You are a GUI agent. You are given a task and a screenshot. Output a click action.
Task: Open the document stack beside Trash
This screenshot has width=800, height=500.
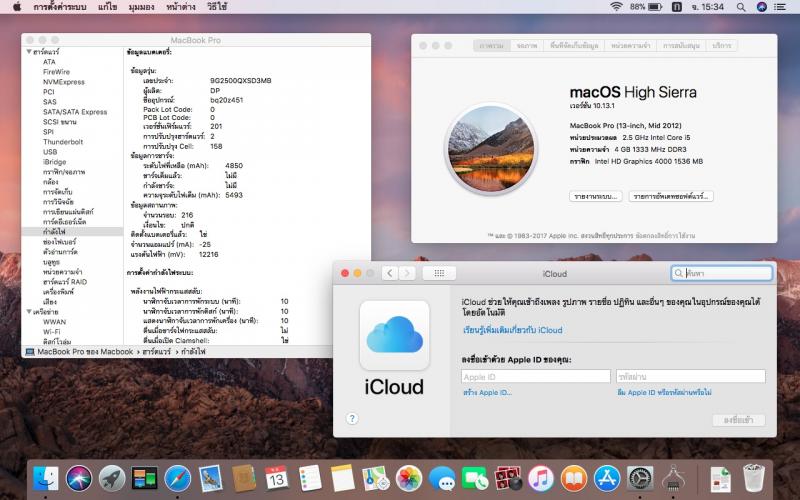point(720,479)
